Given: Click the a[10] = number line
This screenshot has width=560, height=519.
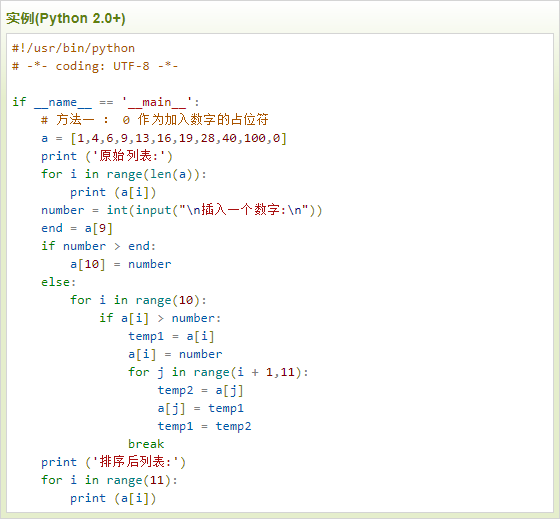Looking at the screenshot, I should pos(121,264).
